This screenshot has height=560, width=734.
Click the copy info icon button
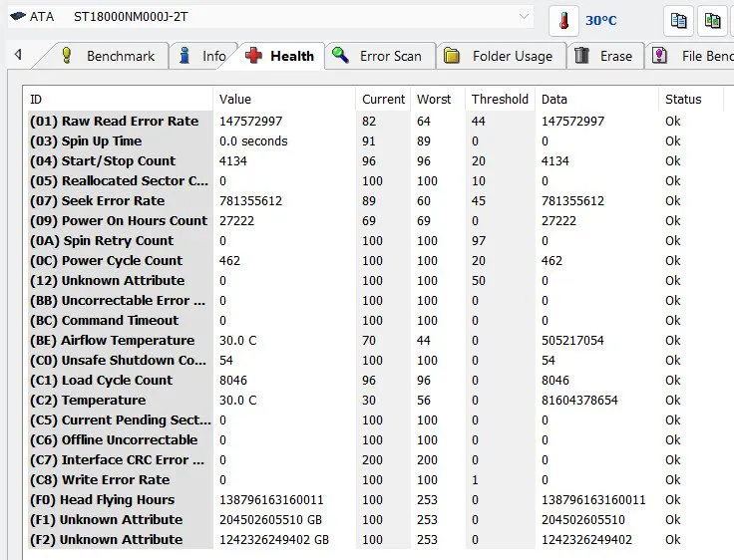click(678, 21)
